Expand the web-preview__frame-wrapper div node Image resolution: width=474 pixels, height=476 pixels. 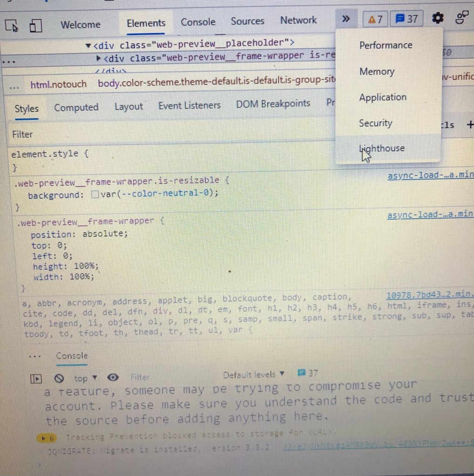[x=99, y=59]
